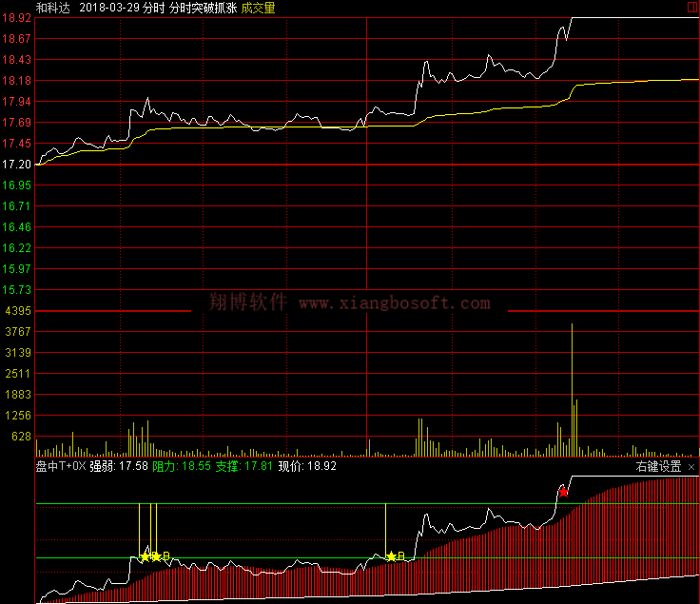Image resolution: width=700 pixels, height=604 pixels.
Task: Click the red square icon at top-right corner
Action: 691,8
